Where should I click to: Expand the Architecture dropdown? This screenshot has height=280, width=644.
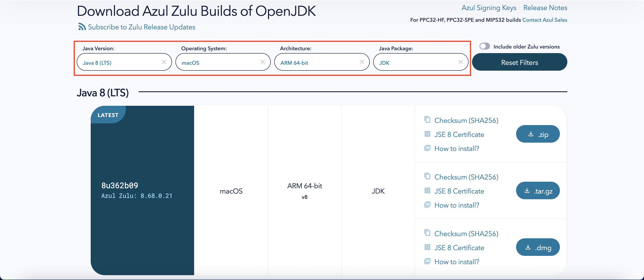(x=317, y=62)
